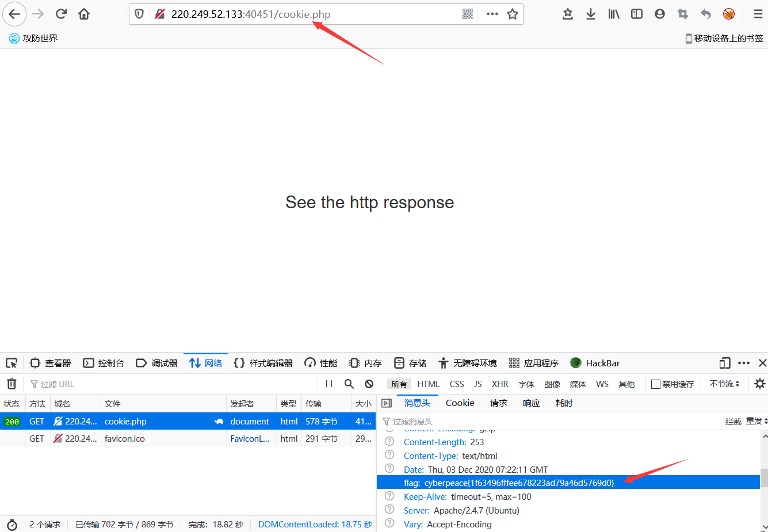Click the forward navigation arrow

(38, 14)
